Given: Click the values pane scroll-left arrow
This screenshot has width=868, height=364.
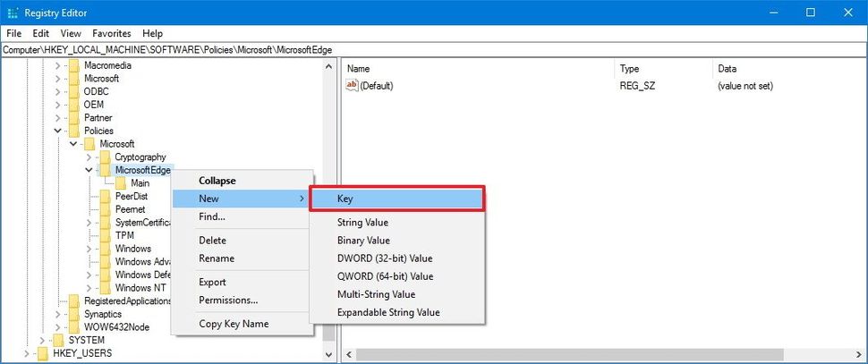Looking at the screenshot, I should pyautogui.click(x=348, y=354).
